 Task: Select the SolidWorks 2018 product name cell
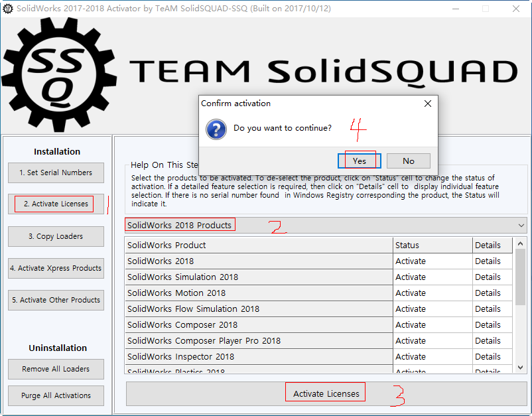point(259,261)
